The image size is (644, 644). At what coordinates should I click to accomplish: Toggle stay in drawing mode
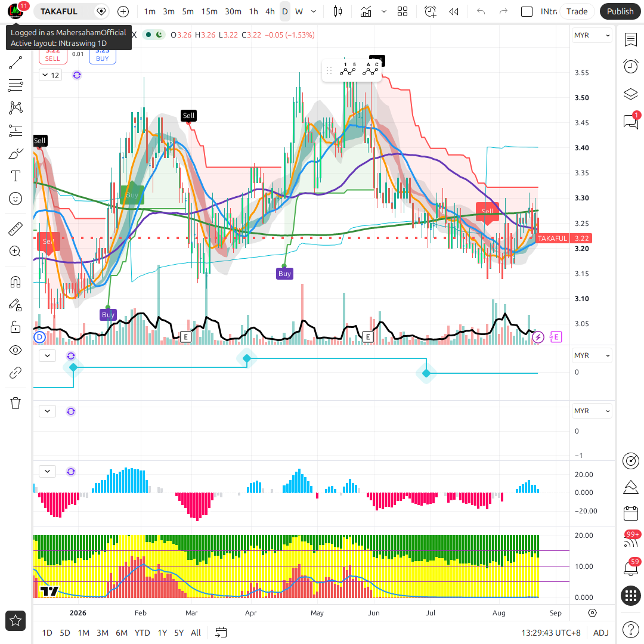tap(15, 305)
